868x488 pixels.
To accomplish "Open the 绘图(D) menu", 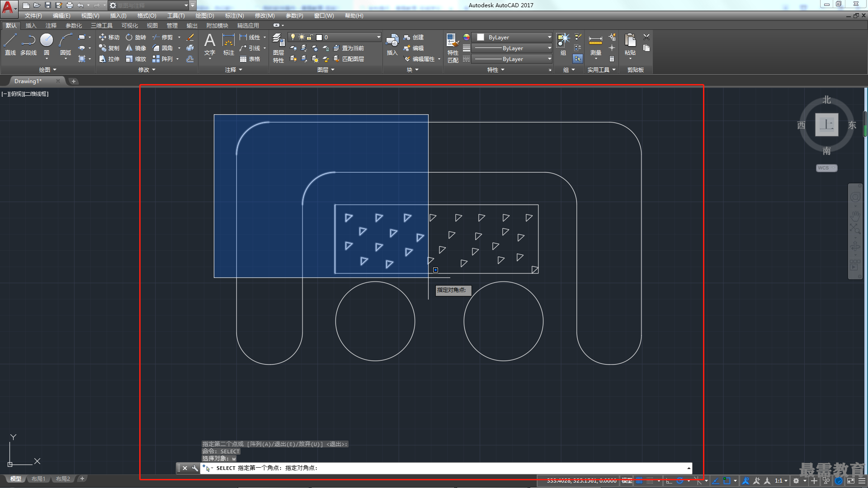I will tap(205, 15).
